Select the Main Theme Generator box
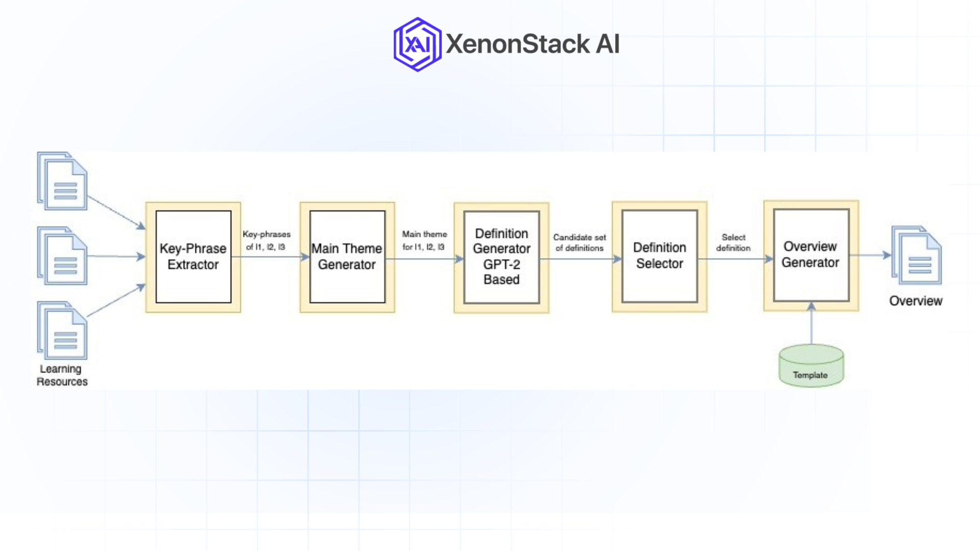 click(x=347, y=257)
